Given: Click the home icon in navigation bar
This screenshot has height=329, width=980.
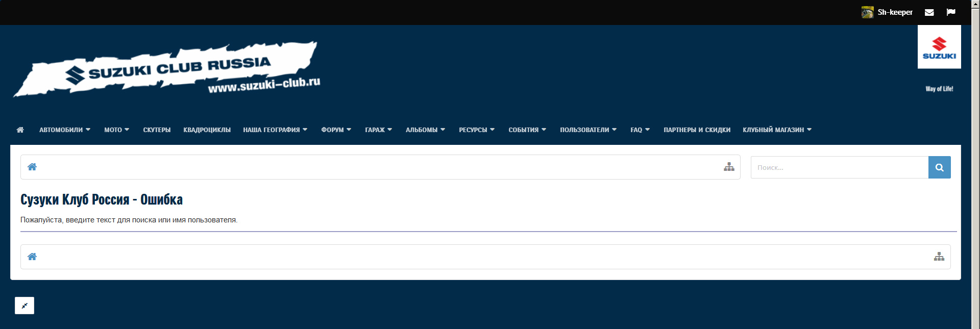Looking at the screenshot, I should coord(20,130).
